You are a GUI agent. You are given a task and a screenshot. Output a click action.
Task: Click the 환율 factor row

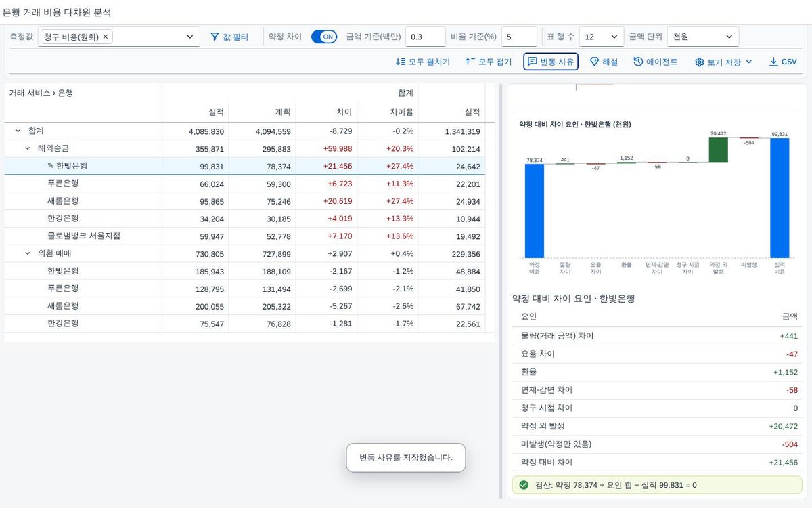[658, 372]
